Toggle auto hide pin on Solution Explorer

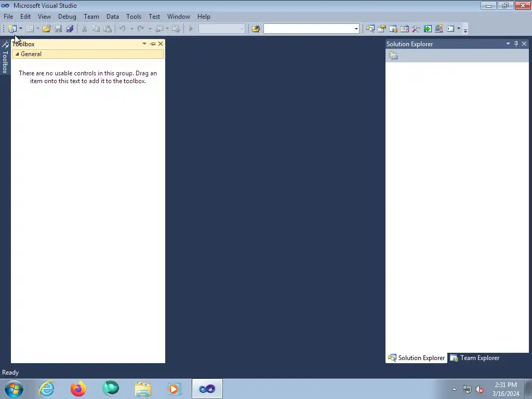516,44
